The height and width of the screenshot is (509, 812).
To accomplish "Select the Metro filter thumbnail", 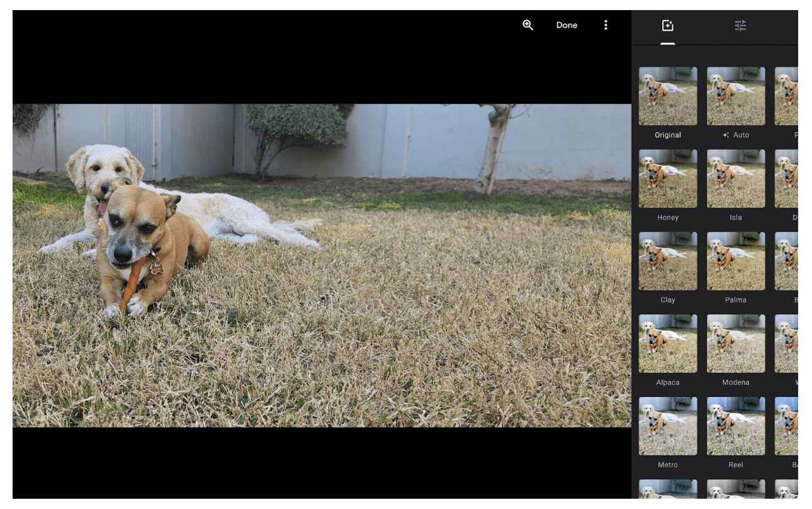I will click(668, 426).
